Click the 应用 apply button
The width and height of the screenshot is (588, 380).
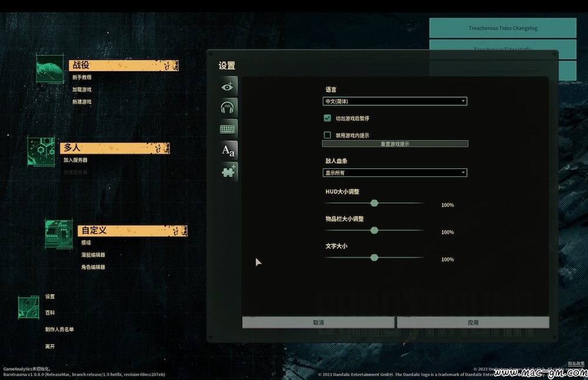pos(473,322)
